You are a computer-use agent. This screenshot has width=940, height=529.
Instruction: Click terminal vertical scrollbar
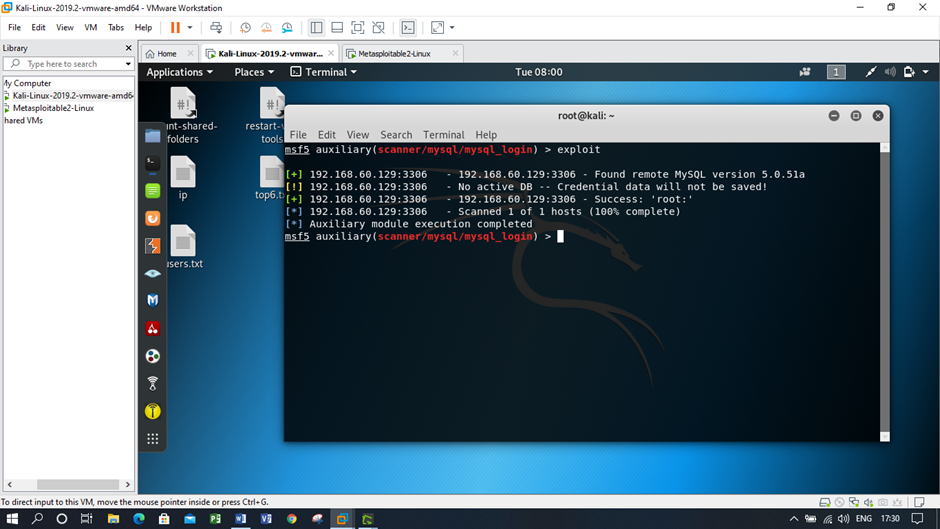pos(885,292)
